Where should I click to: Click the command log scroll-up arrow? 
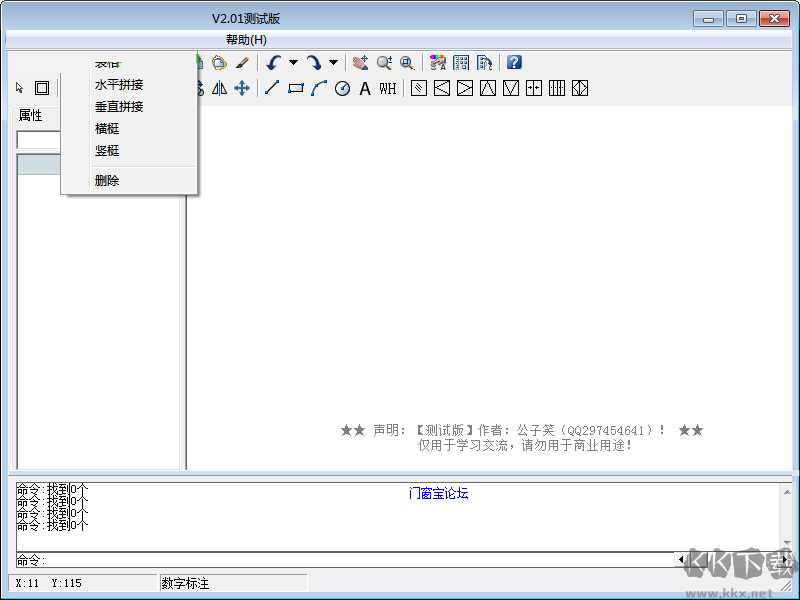pyautogui.click(x=787, y=492)
